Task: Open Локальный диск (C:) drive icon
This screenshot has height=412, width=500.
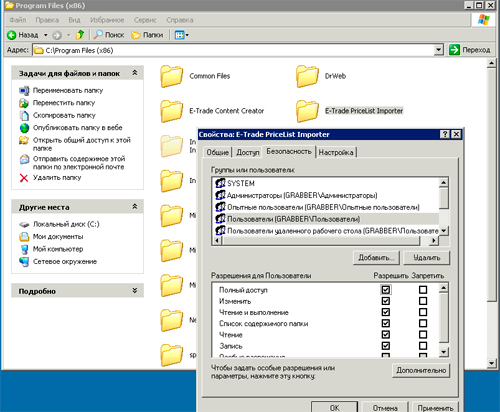Action: coord(24,224)
